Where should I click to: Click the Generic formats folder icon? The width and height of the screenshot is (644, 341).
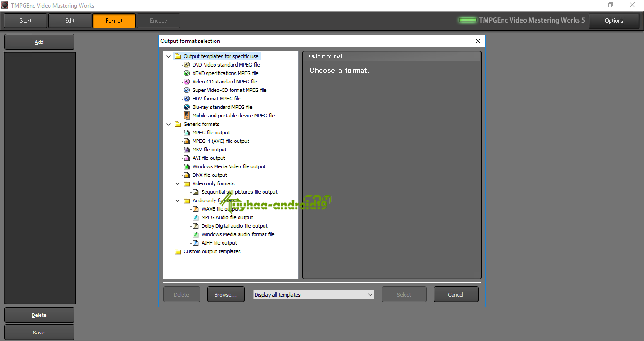[x=178, y=124]
